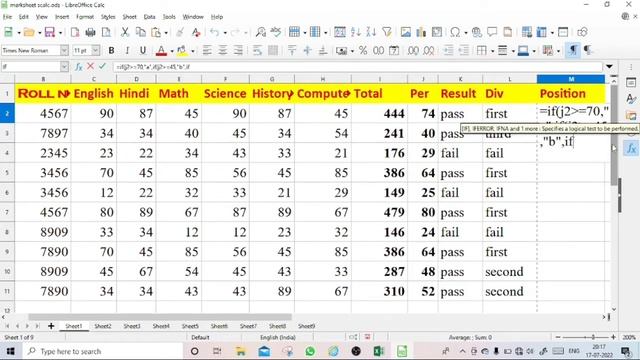Click Increase Indent icon
The width and height of the screenshot is (640, 360).
448,50
